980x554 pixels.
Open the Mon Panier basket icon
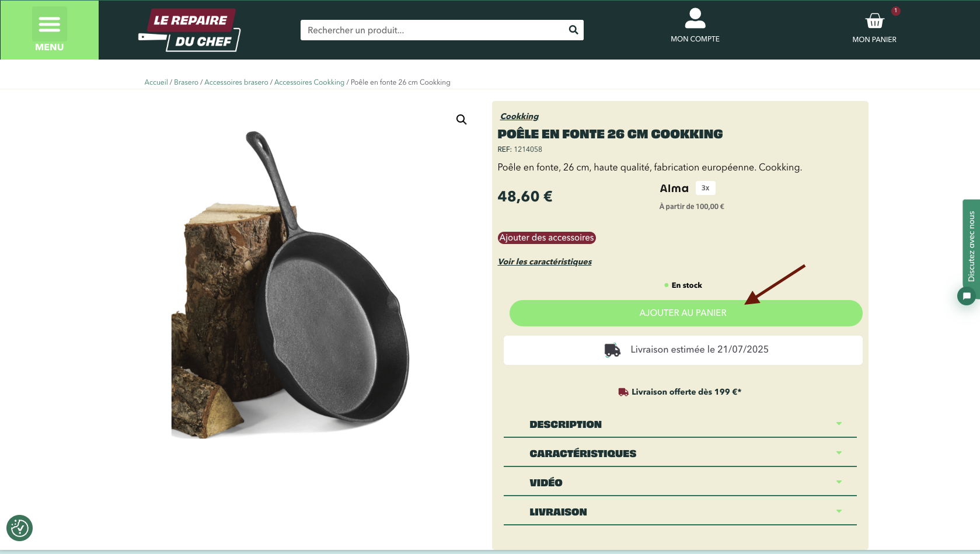[874, 21]
